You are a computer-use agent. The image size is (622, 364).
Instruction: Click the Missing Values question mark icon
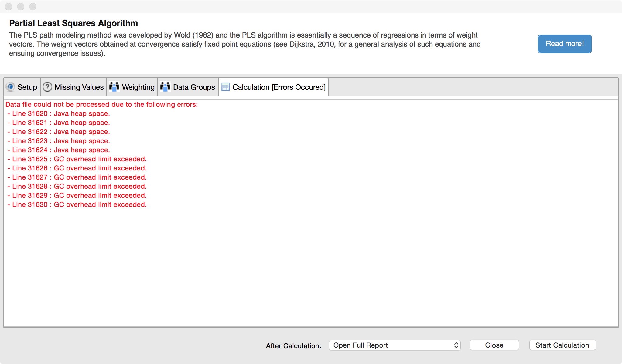tap(47, 87)
